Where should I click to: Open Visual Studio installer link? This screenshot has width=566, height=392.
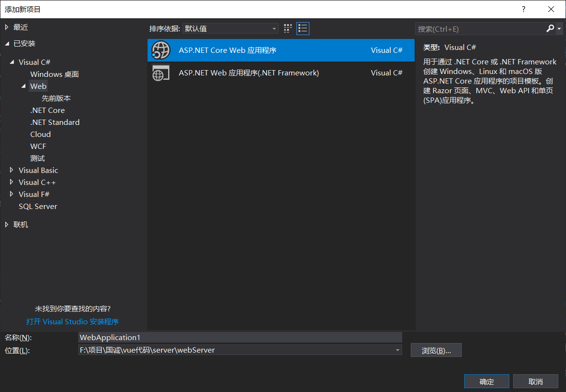click(73, 321)
